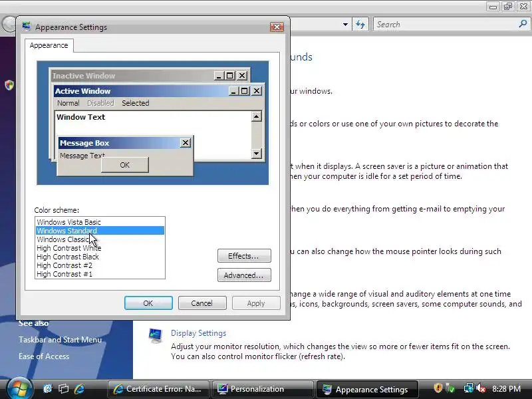Image resolution: width=532 pixels, height=399 pixels.
Task: Click the security shield tray icon
Action: pyautogui.click(x=438, y=388)
